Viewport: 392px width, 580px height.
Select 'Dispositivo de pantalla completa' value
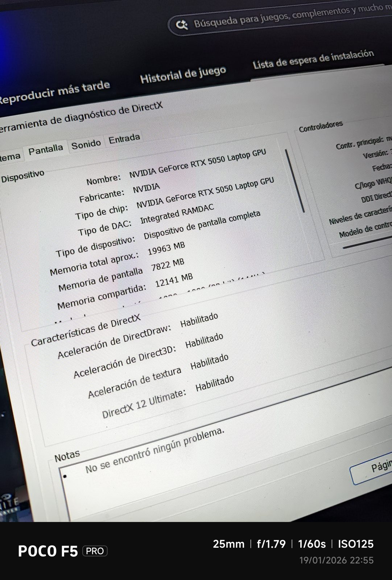click(202, 225)
